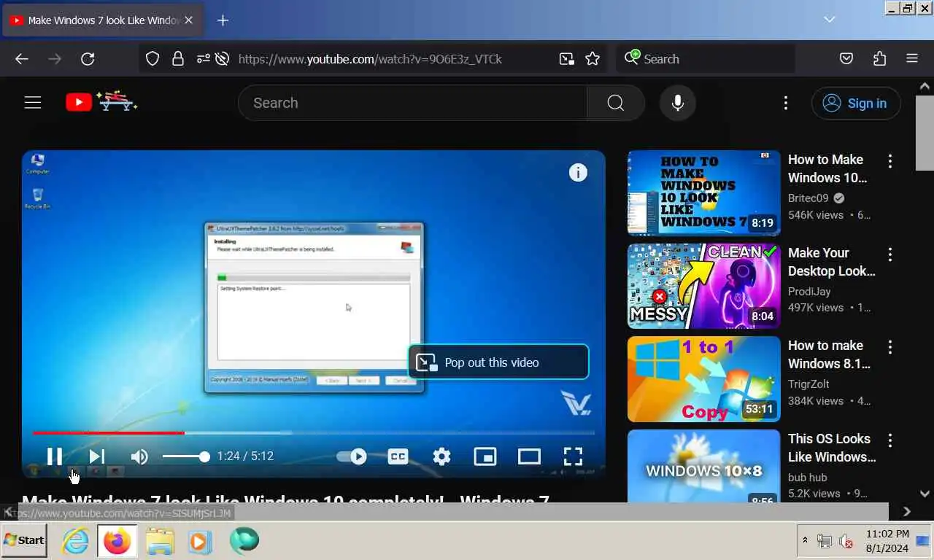This screenshot has height=560, width=934.
Task: Click Pop out this video
Action: pos(498,362)
